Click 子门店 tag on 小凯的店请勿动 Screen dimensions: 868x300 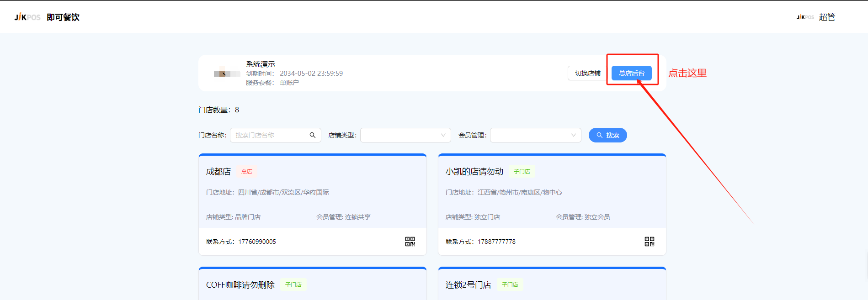pyautogui.click(x=522, y=172)
